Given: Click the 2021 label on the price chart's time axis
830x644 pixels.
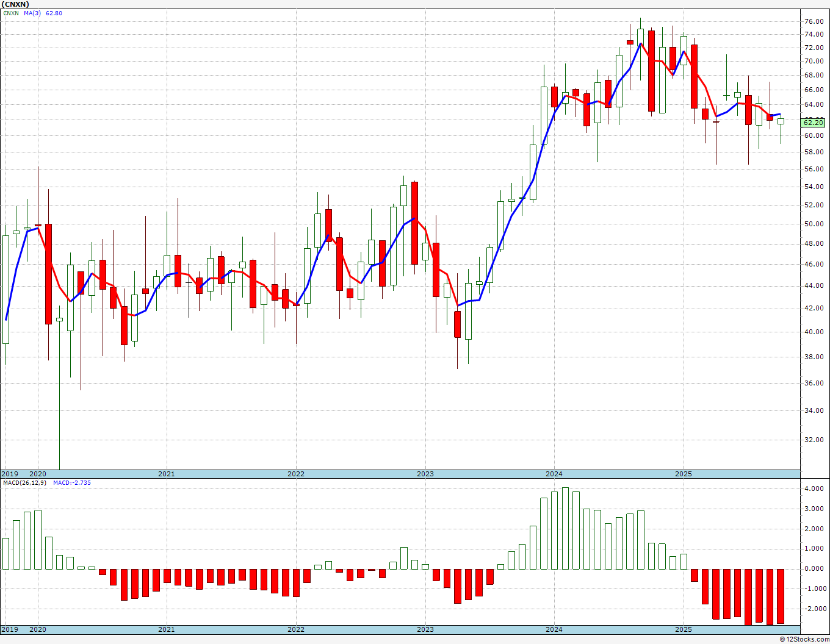Looking at the screenshot, I should [167, 474].
